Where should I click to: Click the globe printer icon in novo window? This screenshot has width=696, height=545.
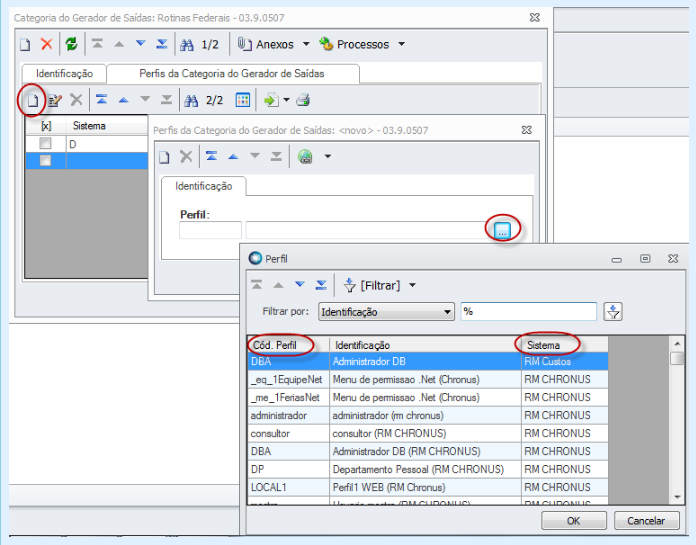point(305,157)
